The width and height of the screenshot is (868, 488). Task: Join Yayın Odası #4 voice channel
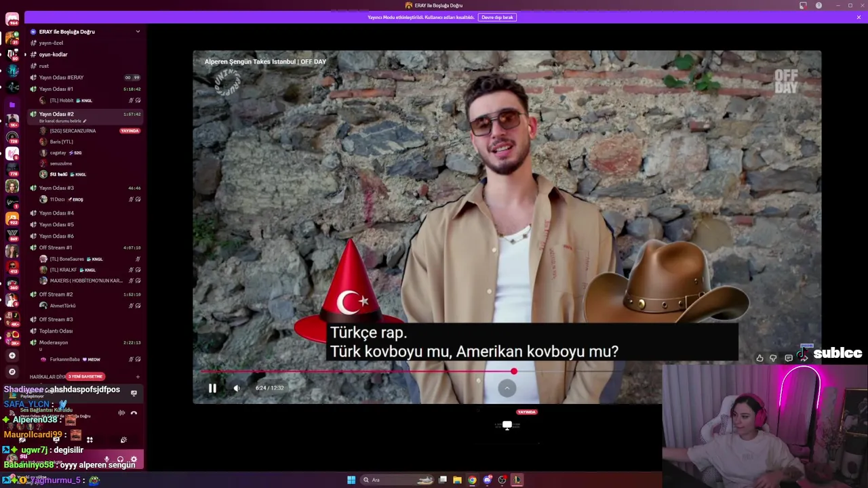click(x=85, y=213)
